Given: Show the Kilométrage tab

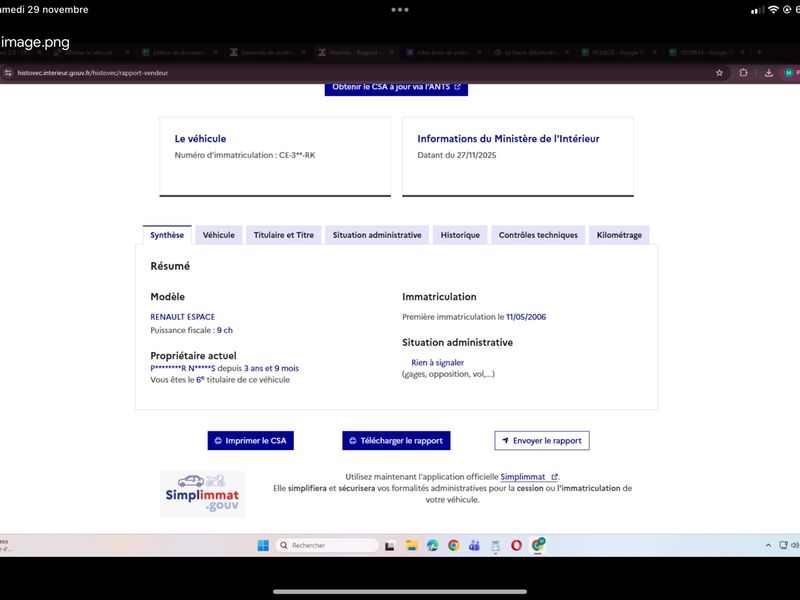Looking at the screenshot, I should [619, 235].
